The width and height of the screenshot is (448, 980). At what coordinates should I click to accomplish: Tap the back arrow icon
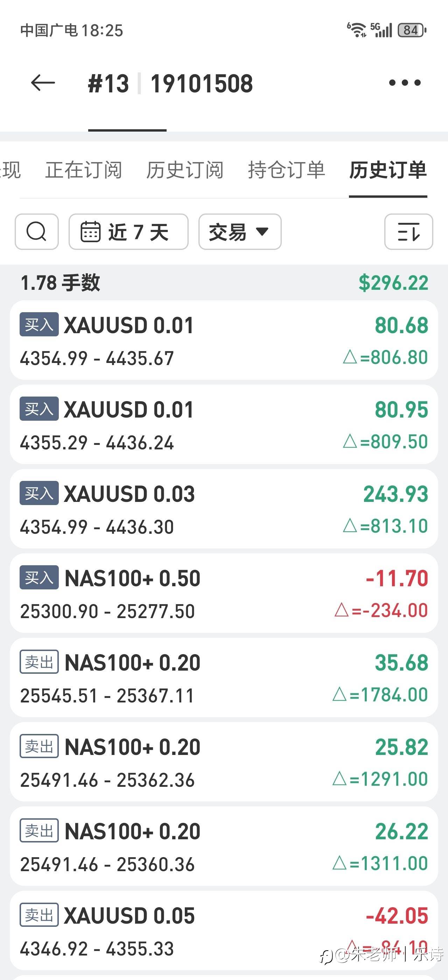click(x=43, y=83)
